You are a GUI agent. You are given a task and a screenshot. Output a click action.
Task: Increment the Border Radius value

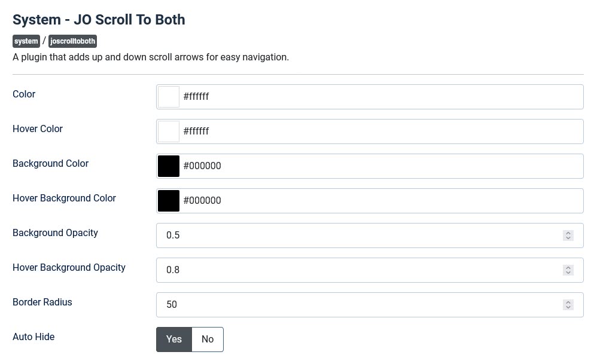pyautogui.click(x=568, y=302)
